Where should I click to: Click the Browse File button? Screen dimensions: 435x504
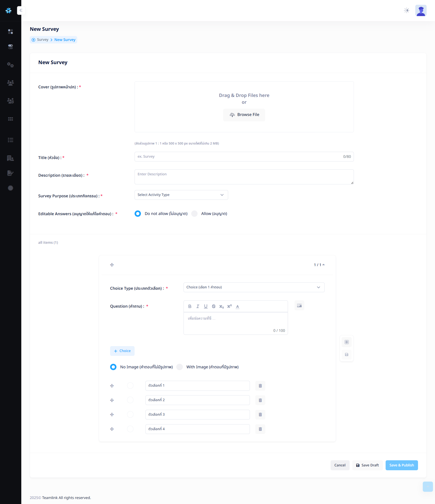point(244,115)
